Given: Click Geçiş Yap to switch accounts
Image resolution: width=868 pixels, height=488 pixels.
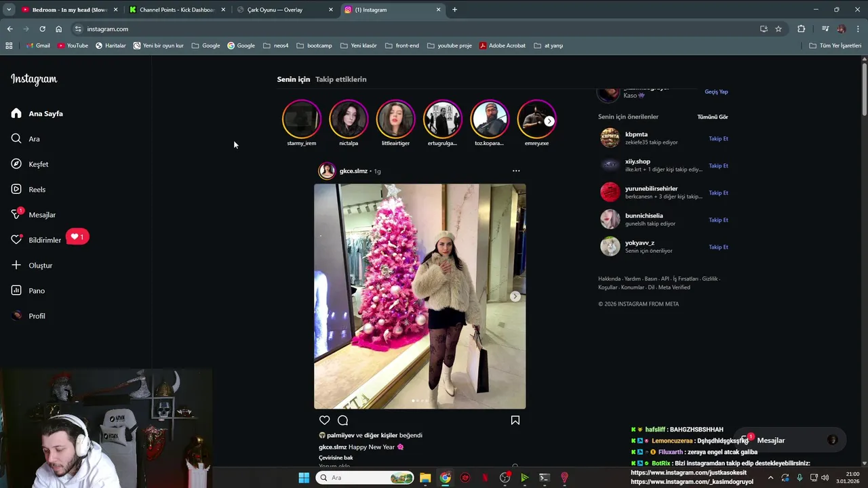Looking at the screenshot, I should (716, 91).
